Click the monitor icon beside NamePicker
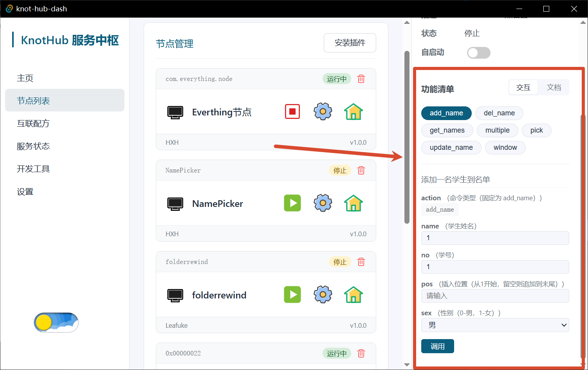The width and height of the screenshot is (588, 370). click(175, 204)
